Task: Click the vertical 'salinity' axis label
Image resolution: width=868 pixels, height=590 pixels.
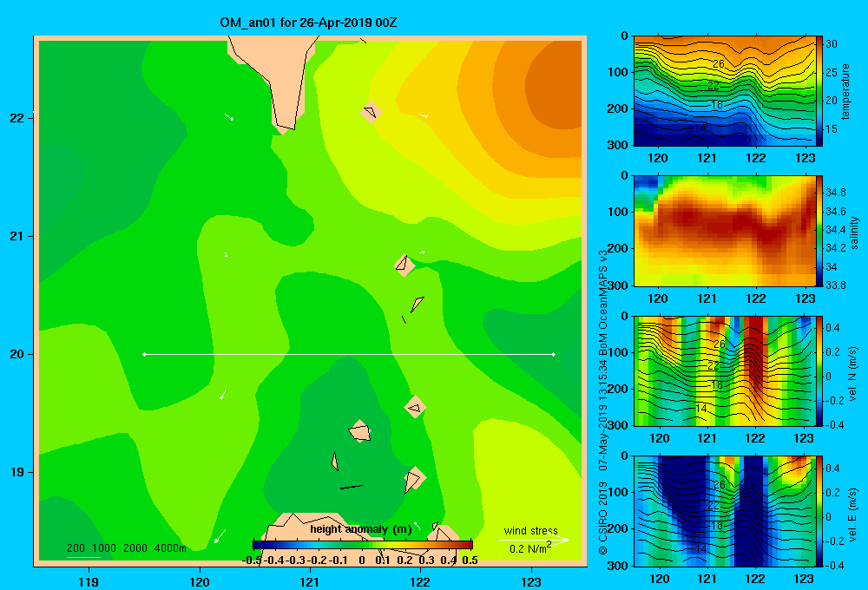Action: [854, 233]
